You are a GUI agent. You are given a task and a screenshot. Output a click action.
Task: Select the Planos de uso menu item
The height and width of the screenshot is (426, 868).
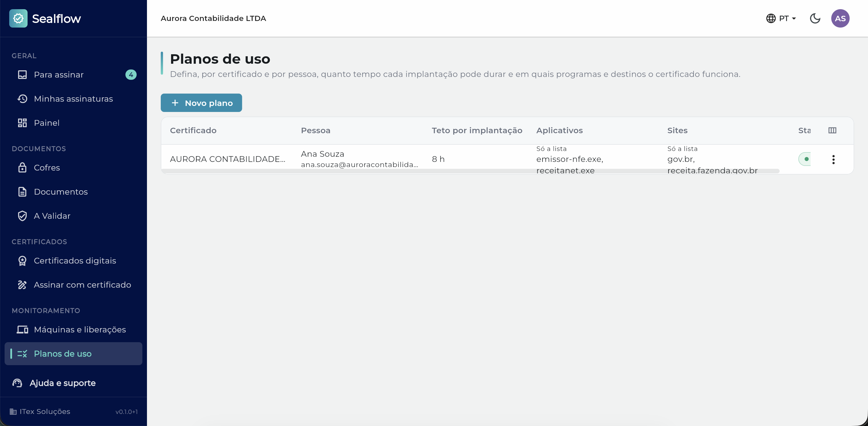(x=73, y=354)
